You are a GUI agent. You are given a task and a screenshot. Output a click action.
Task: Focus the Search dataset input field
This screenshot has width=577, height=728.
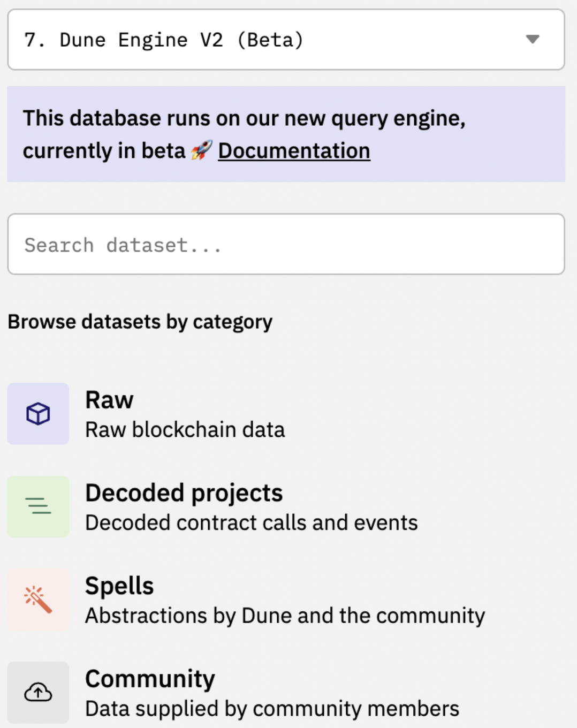(x=286, y=244)
